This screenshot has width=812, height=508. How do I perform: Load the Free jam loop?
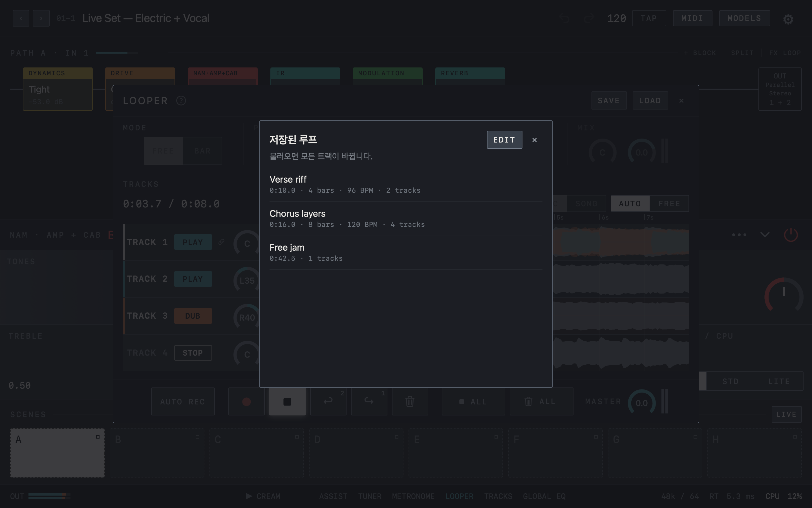click(x=406, y=252)
